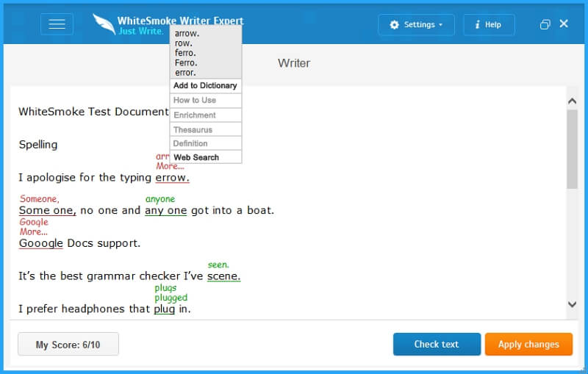This screenshot has width=588, height=374.
Task: Open the hamburger menu button
Action: (x=57, y=24)
